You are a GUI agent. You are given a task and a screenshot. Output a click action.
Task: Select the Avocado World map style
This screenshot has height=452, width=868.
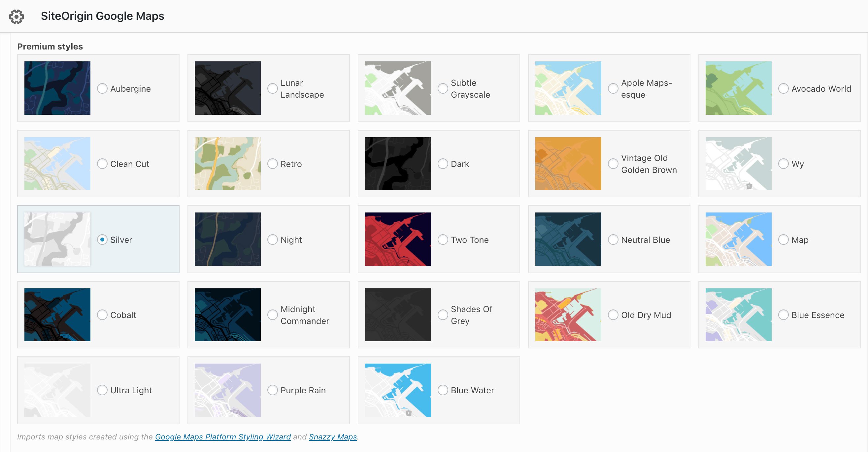783,88
